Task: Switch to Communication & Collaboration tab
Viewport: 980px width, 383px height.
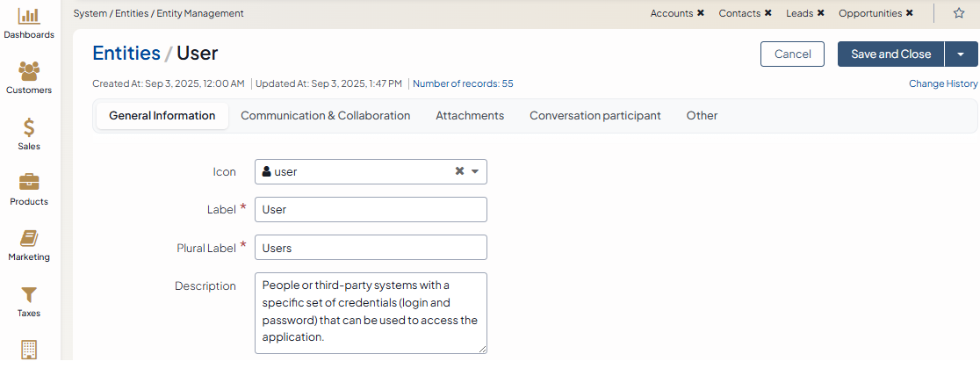Action: tap(325, 116)
